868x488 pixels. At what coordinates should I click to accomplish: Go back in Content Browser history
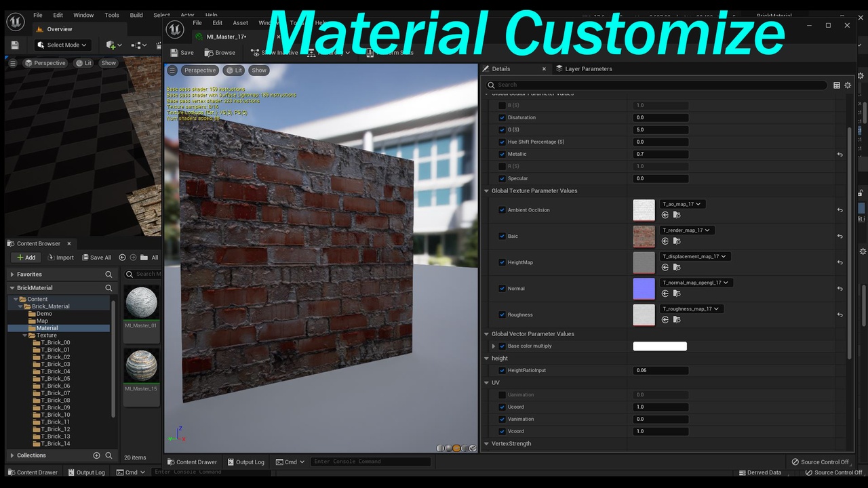122,258
